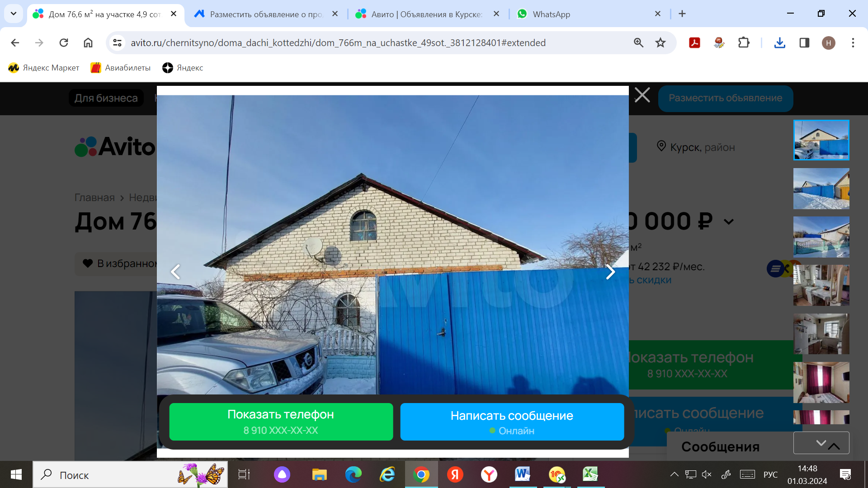Screen dimensions: 868x488
Task: Go to previous photo with left arrow
Action: click(175, 272)
